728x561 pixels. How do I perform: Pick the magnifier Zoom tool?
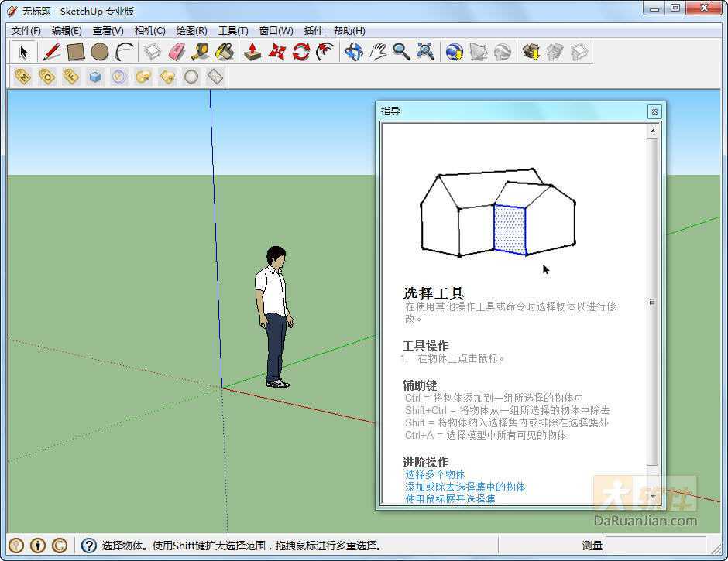coord(402,52)
